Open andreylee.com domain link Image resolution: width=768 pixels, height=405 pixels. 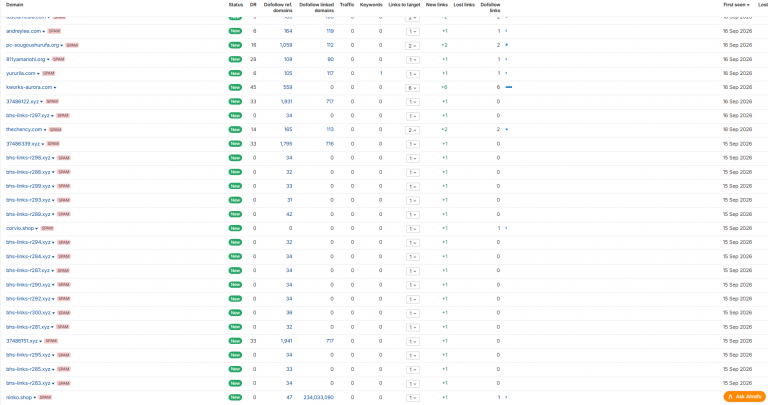[x=23, y=31]
